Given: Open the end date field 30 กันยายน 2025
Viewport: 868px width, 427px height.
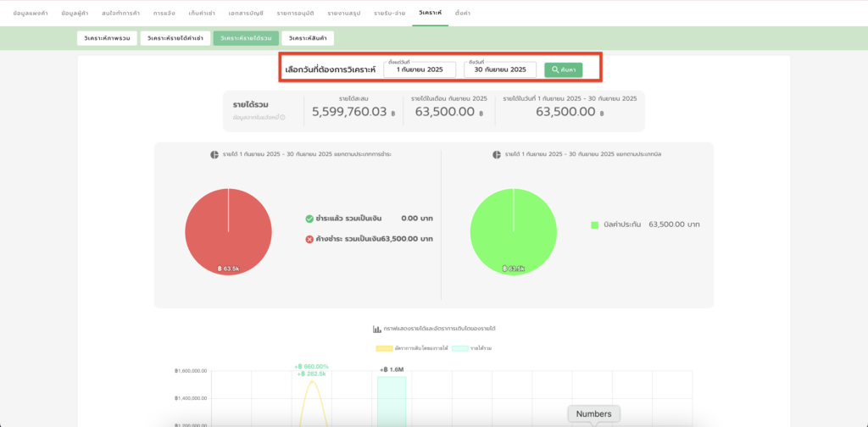Looking at the screenshot, I should pos(500,69).
